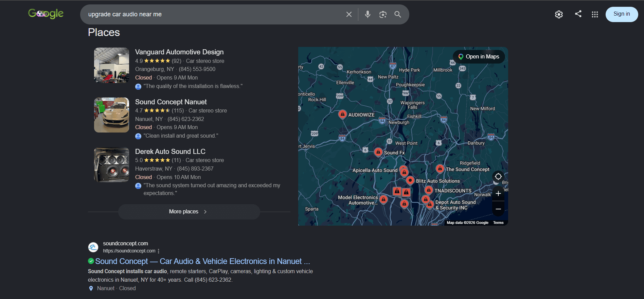644x299 pixels.
Task: Click Open in Maps button
Action: coord(479,57)
